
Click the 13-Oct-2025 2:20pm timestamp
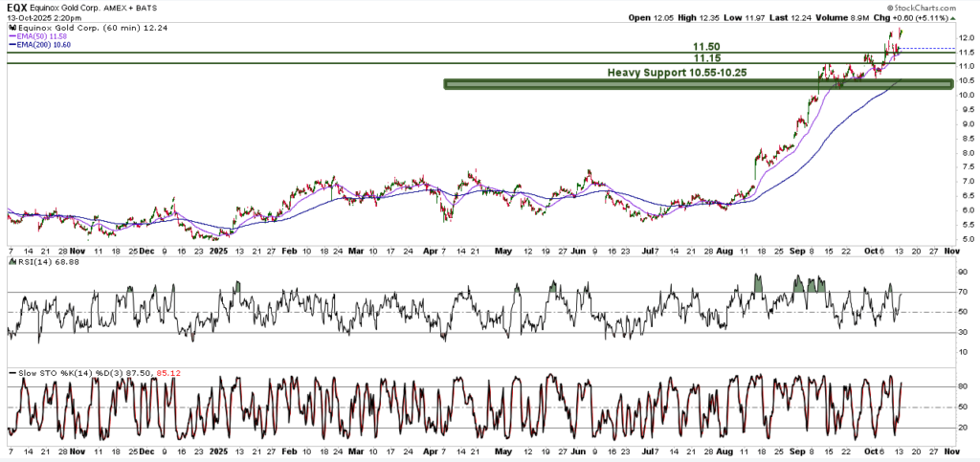[x=41, y=17]
